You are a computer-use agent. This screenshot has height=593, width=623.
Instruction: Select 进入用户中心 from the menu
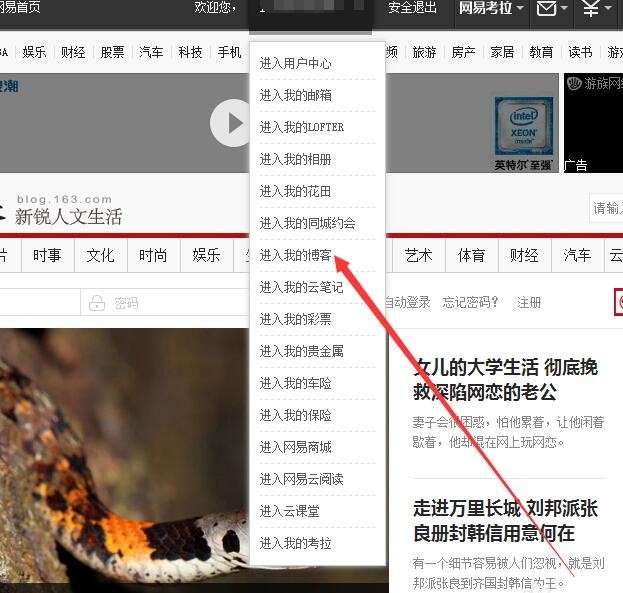click(295, 63)
